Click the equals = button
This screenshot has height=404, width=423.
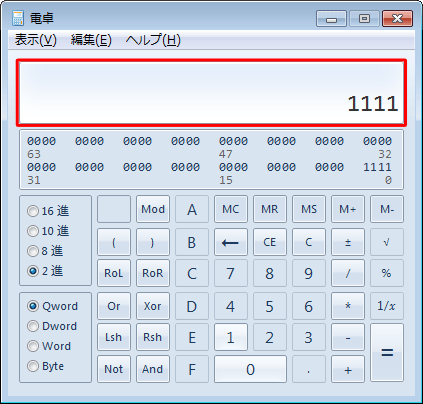point(387,353)
